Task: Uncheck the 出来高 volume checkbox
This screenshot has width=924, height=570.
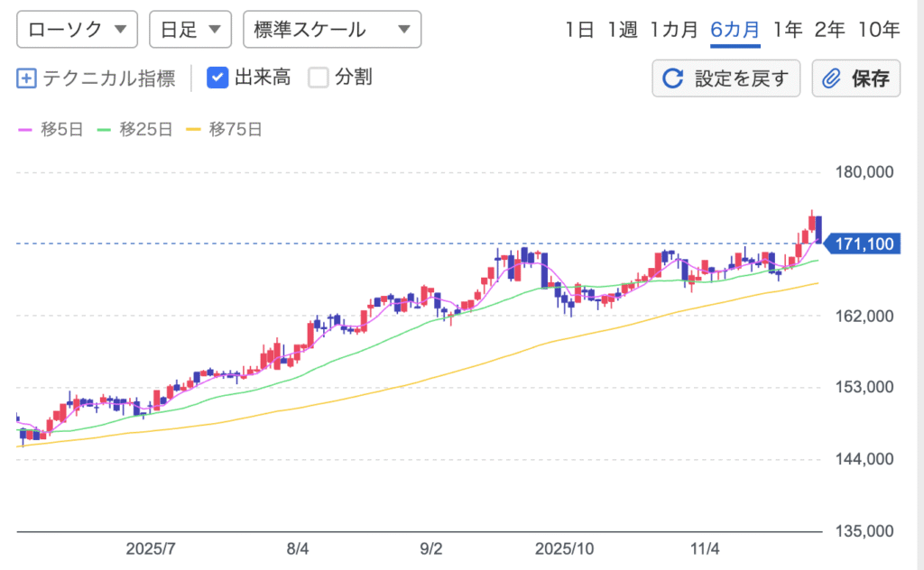Action: 217,78
